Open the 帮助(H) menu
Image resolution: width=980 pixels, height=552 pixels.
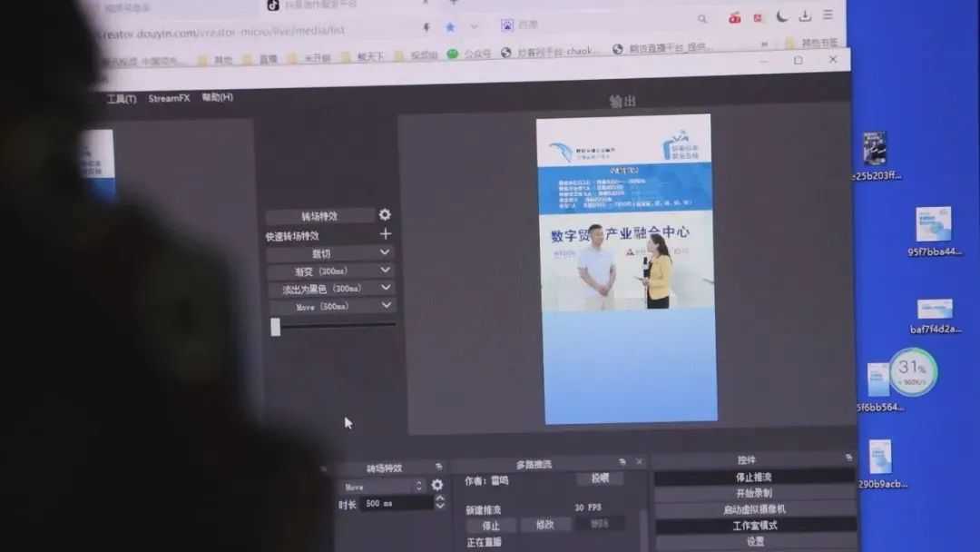click(218, 97)
